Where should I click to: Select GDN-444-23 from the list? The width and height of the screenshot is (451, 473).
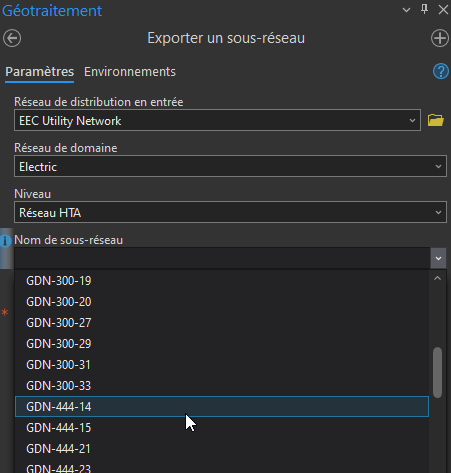click(222, 467)
